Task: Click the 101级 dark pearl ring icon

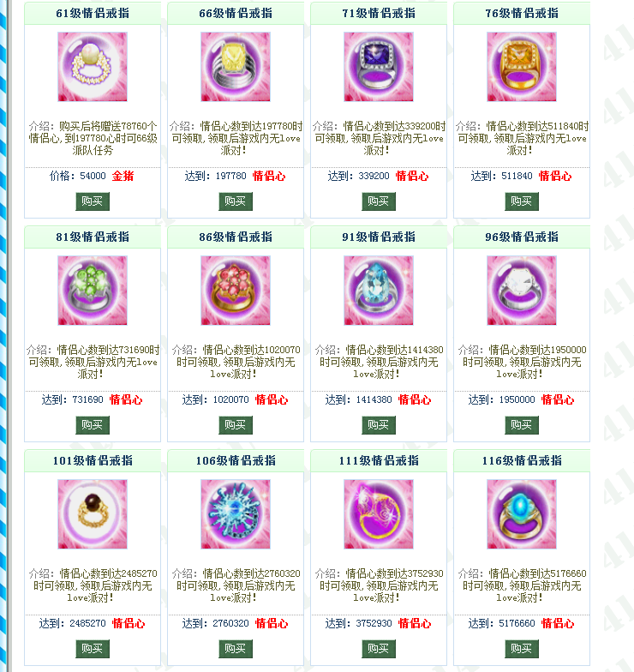Action: (x=93, y=514)
